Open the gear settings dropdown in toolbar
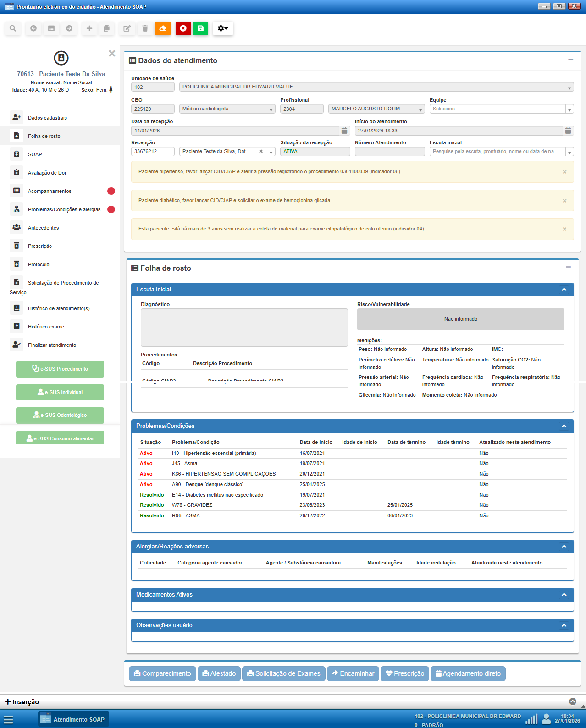The width and height of the screenshot is (586, 728). [x=223, y=28]
